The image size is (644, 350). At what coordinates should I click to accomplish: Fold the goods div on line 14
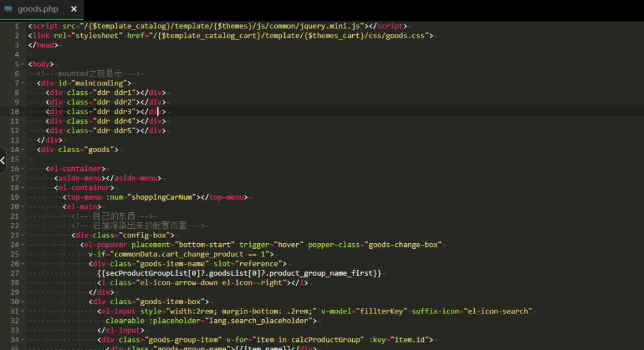pos(23,150)
